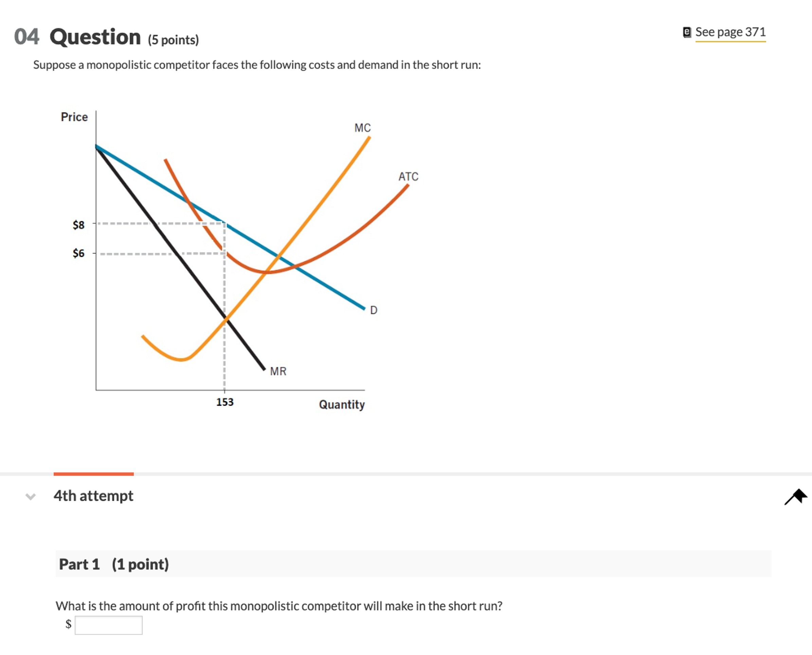The height and width of the screenshot is (655, 812).
Task: Click the $6 price label on the axis
Action: (x=78, y=253)
